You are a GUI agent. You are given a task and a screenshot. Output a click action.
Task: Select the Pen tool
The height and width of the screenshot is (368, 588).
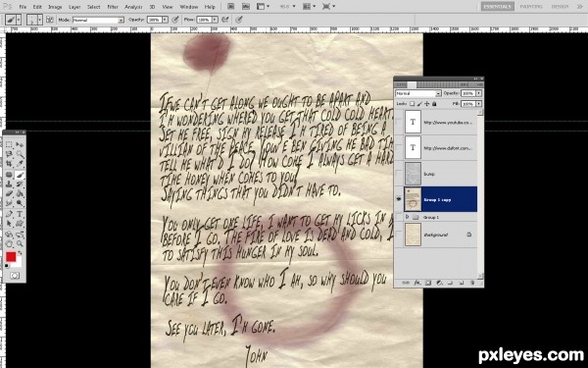click(x=9, y=214)
